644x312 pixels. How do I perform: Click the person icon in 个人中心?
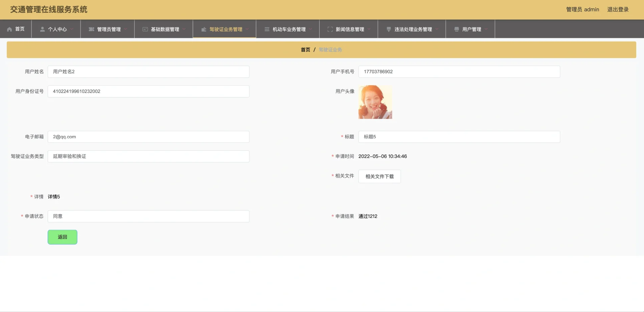[x=42, y=30]
